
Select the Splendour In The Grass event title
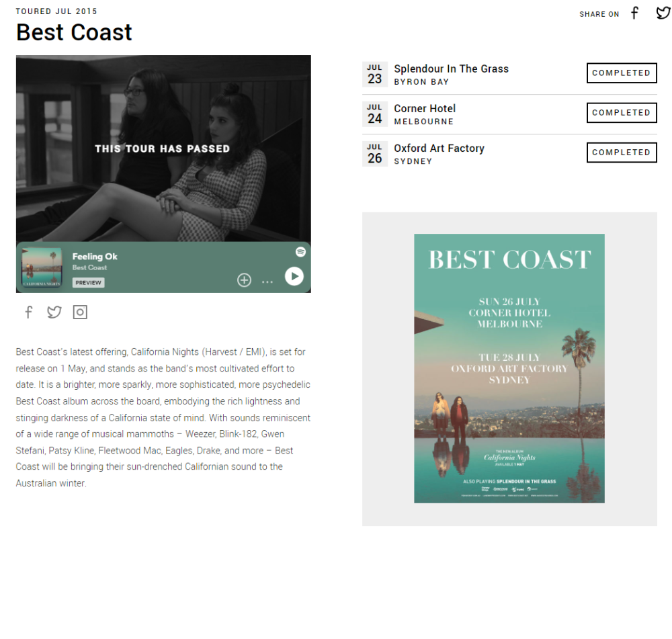click(452, 69)
